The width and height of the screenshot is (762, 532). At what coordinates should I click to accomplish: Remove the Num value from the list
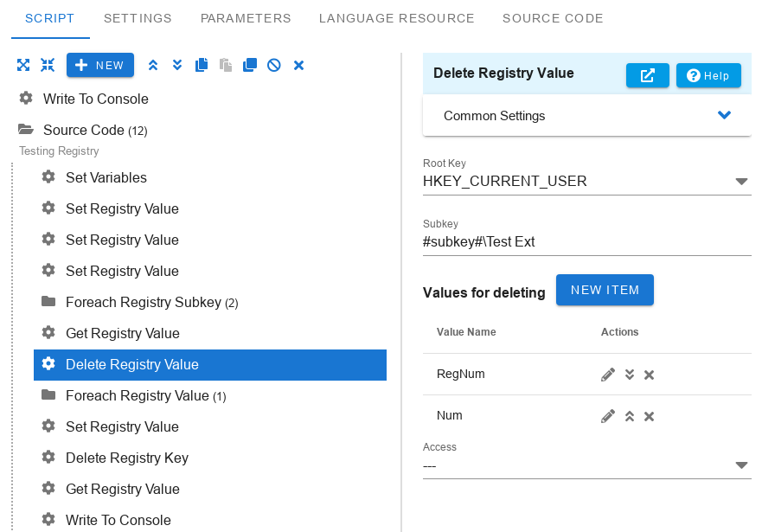click(x=650, y=416)
